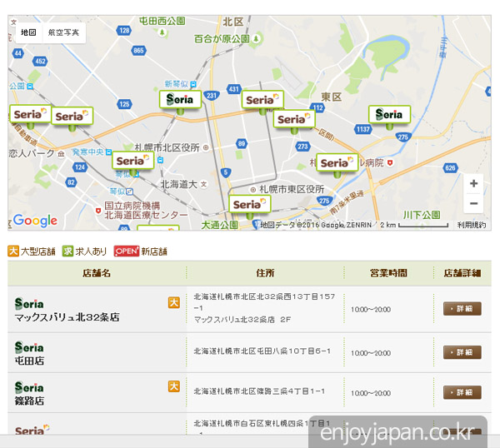
Task: Select leftmost Seria marker on map edge
Action: click(30, 114)
